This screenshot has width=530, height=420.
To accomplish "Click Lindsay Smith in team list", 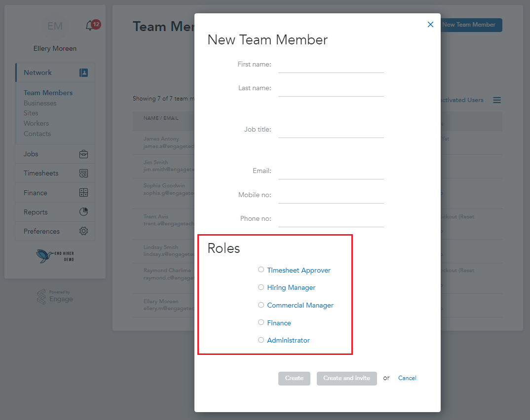I will (x=160, y=247).
